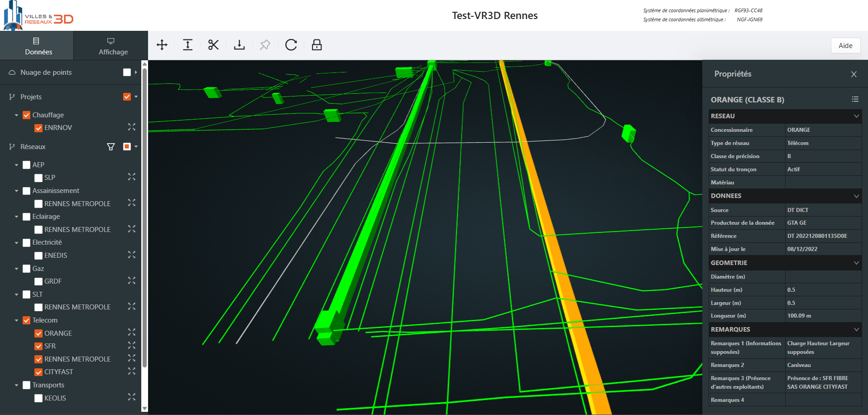Collapse the GEOMETRIE section chevron
This screenshot has height=415, width=868.
coord(856,263)
